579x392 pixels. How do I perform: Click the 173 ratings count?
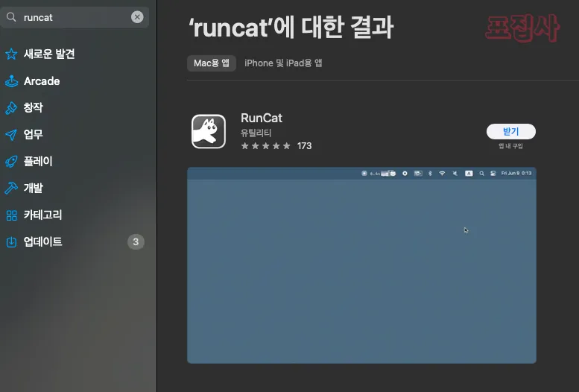304,146
